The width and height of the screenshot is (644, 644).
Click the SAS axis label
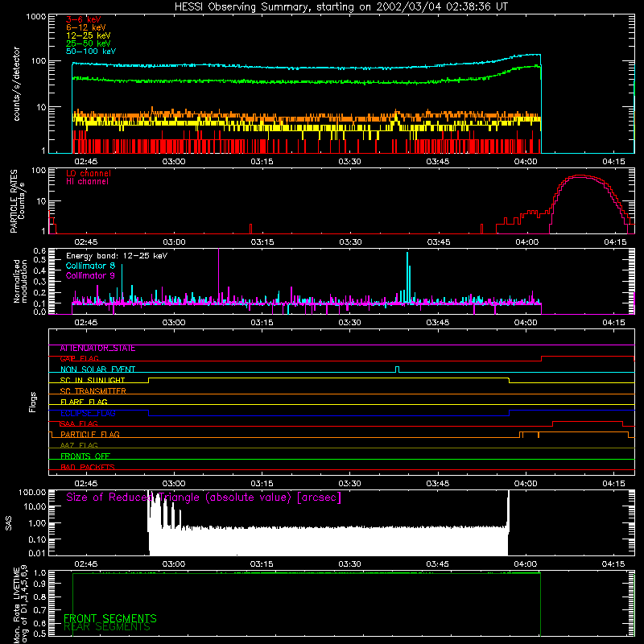click(x=9, y=522)
